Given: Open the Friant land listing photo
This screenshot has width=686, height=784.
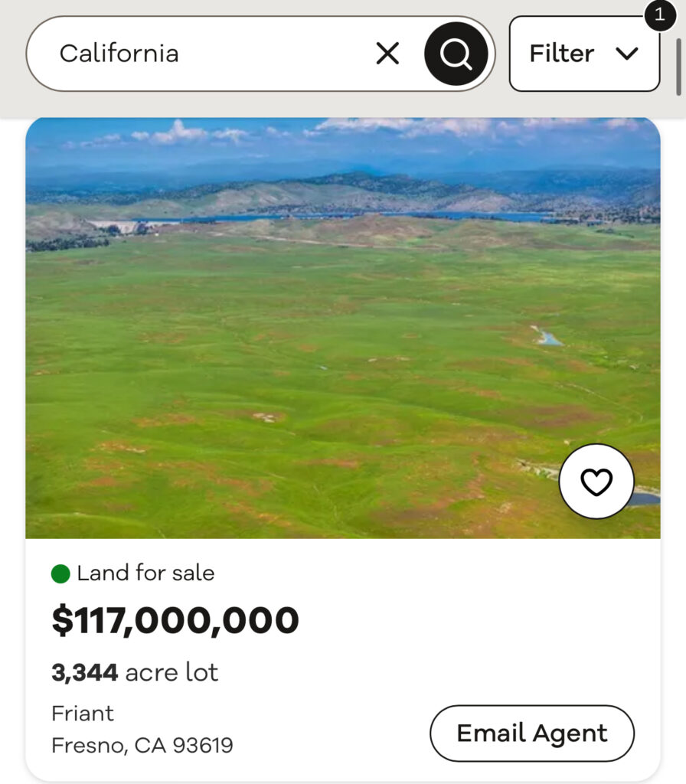Looking at the screenshot, I should 306,345.
